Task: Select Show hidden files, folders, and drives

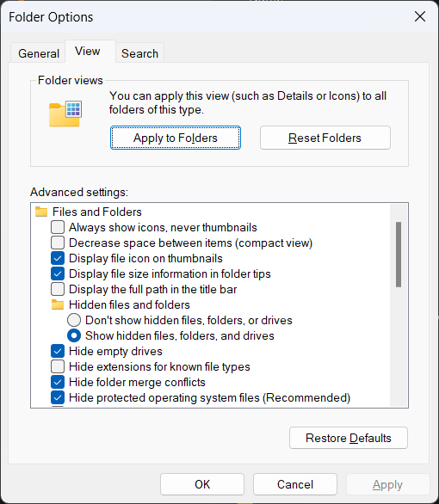Action: (74, 335)
